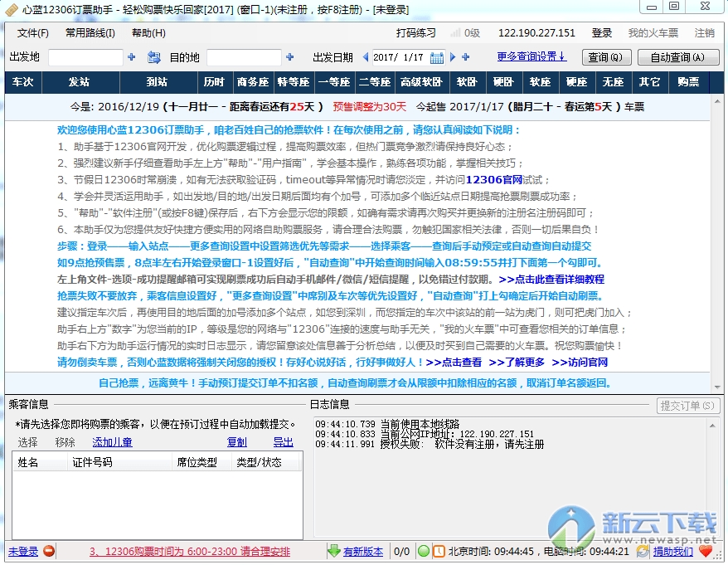
Task: Open 我的火车票 my tickets
Action: point(653,32)
